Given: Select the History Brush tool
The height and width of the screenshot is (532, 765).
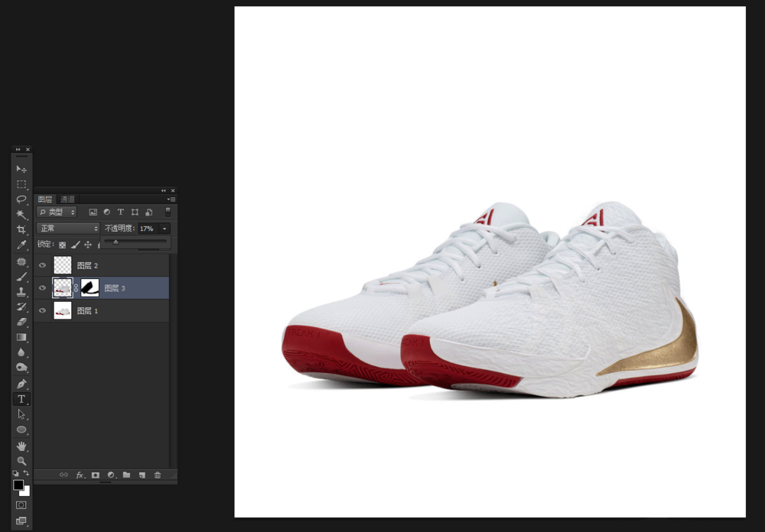Looking at the screenshot, I should pyautogui.click(x=21, y=307).
